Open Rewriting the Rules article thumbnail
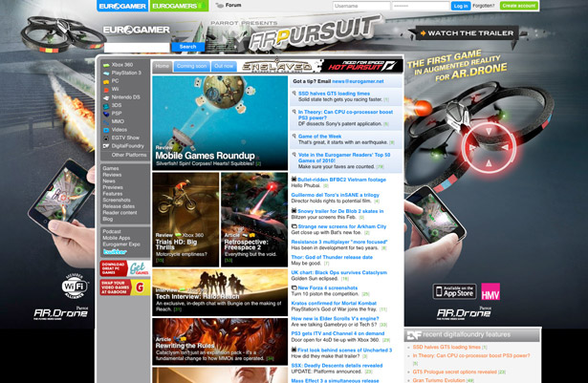 [x=220, y=341]
